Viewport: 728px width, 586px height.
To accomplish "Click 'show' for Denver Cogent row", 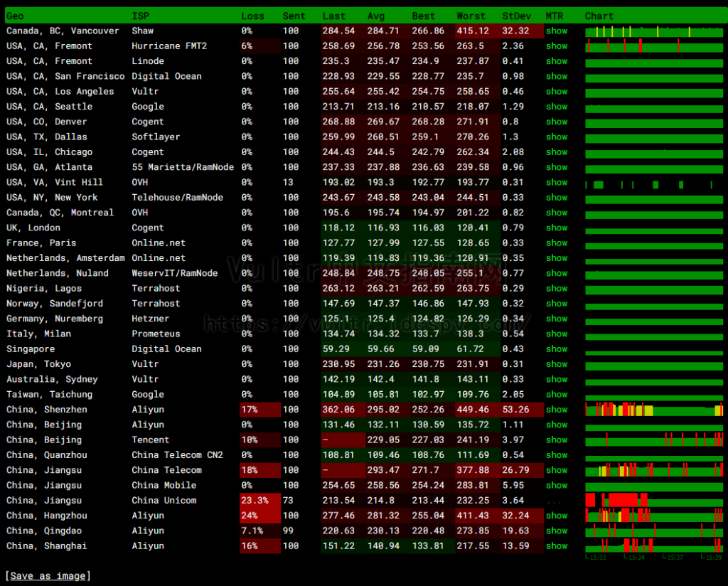I will pyautogui.click(x=557, y=122).
